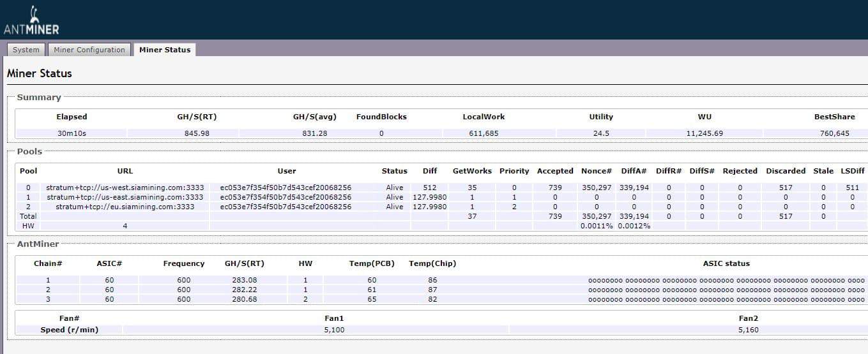
Task: Click the us-west.siamining.com pool URL
Action: 125,188
